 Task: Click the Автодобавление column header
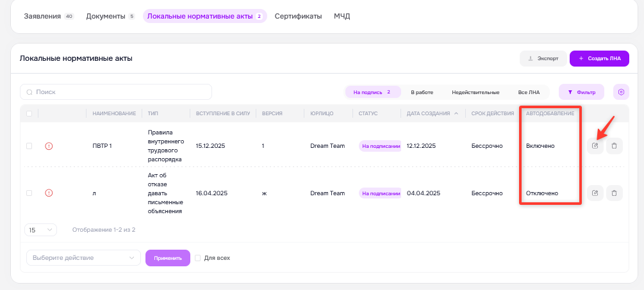(x=550, y=113)
